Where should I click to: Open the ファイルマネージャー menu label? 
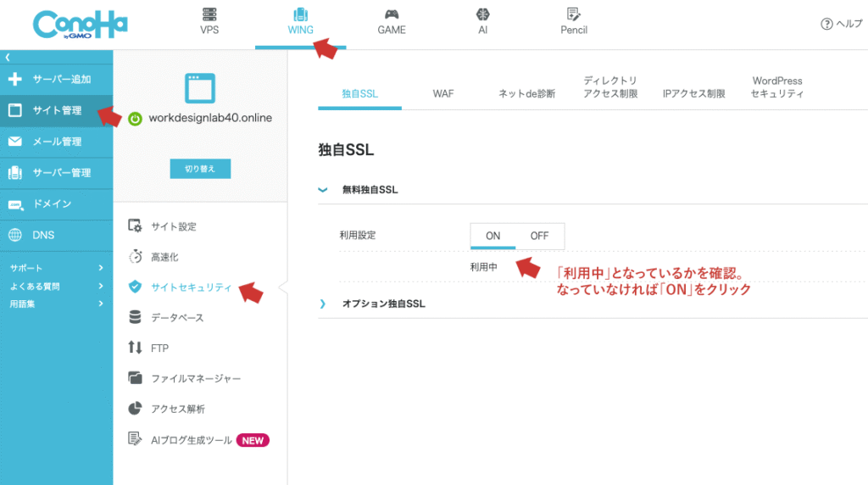pyautogui.click(x=196, y=379)
